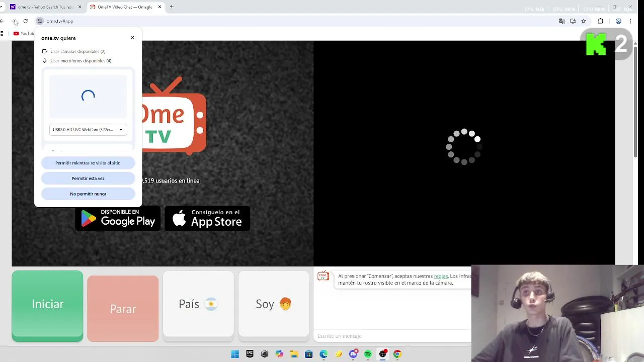Open the Chrome profile icon
644x362 pixels.
point(618,21)
